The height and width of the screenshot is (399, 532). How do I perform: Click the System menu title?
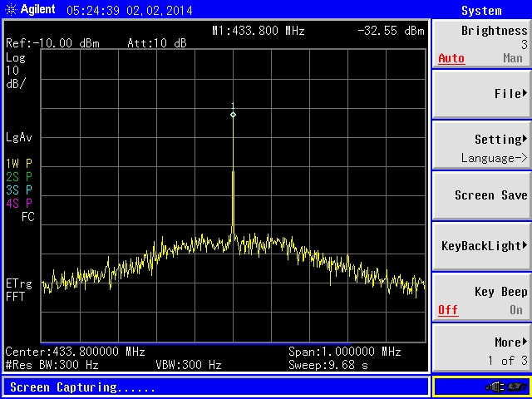481,11
